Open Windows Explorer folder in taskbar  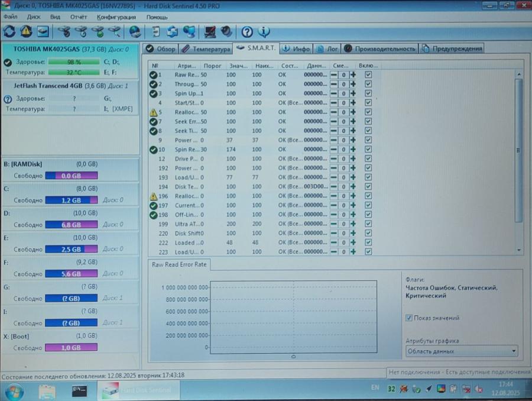(47, 392)
